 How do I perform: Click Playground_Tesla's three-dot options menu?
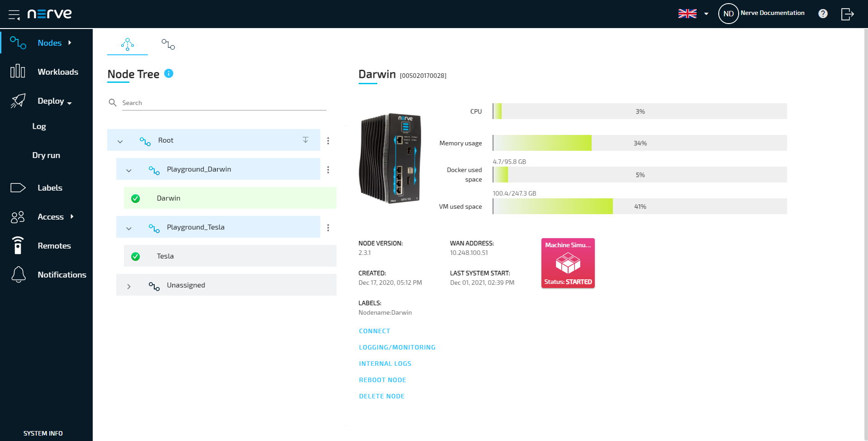point(328,228)
